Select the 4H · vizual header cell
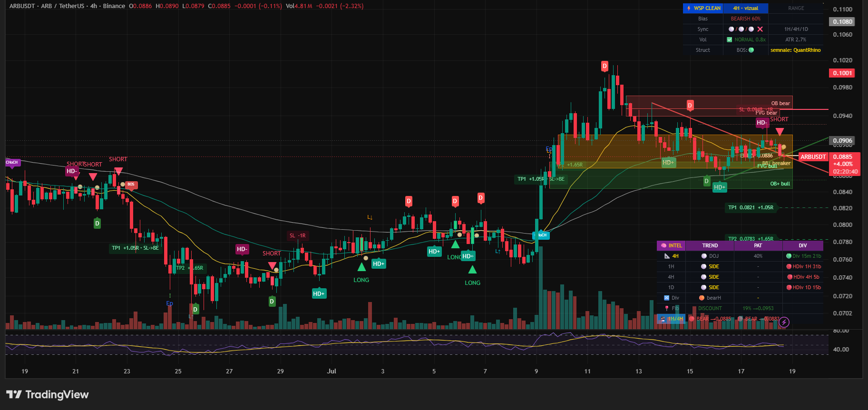The image size is (868, 410). [745, 9]
